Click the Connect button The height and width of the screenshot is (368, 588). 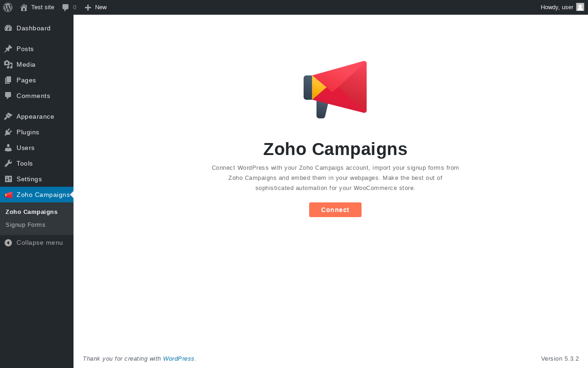pyautogui.click(x=335, y=210)
